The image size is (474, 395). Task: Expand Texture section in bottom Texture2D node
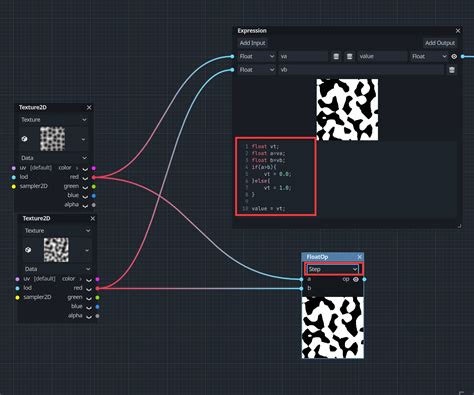pyautogui.click(x=57, y=231)
